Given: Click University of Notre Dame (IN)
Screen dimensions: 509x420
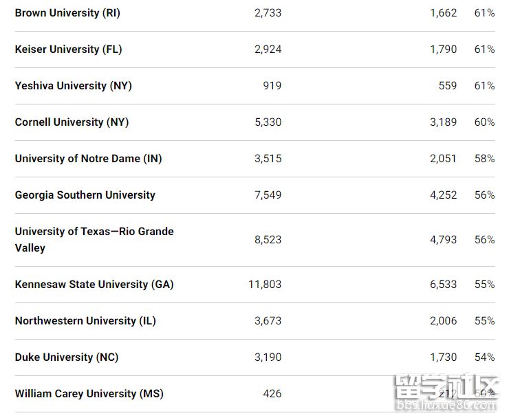Looking at the screenshot, I should click(88, 159).
